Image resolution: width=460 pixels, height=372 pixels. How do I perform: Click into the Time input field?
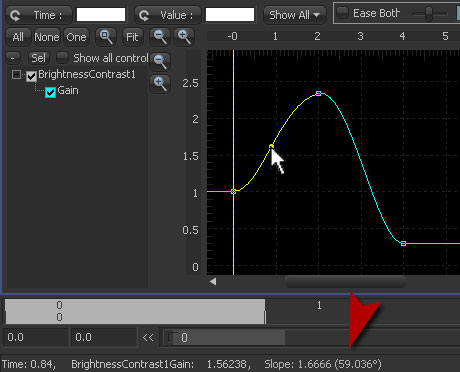101,15
